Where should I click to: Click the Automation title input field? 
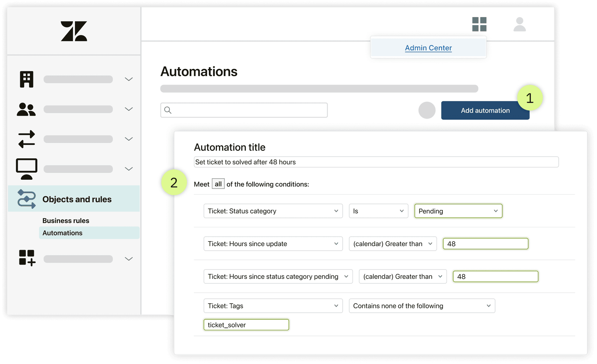click(376, 162)
